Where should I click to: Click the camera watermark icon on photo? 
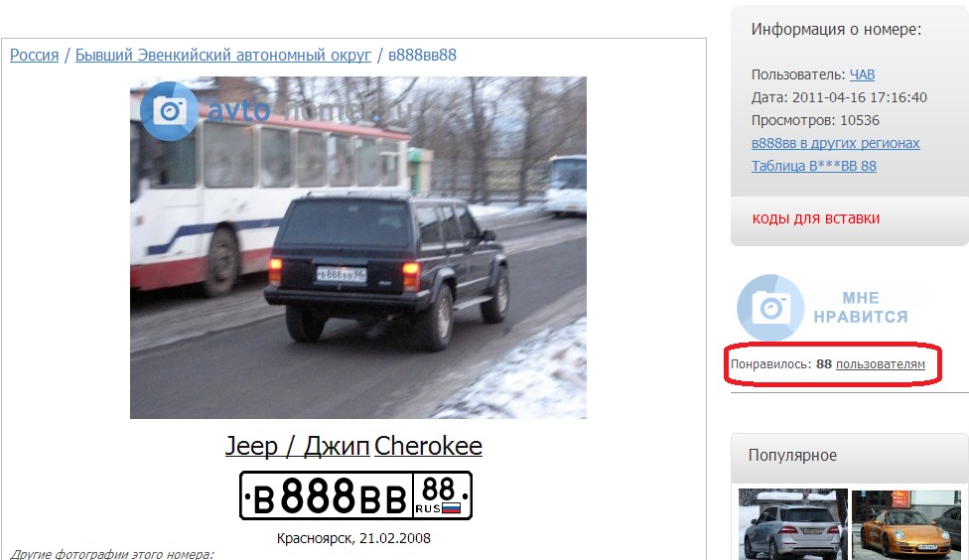170,111
